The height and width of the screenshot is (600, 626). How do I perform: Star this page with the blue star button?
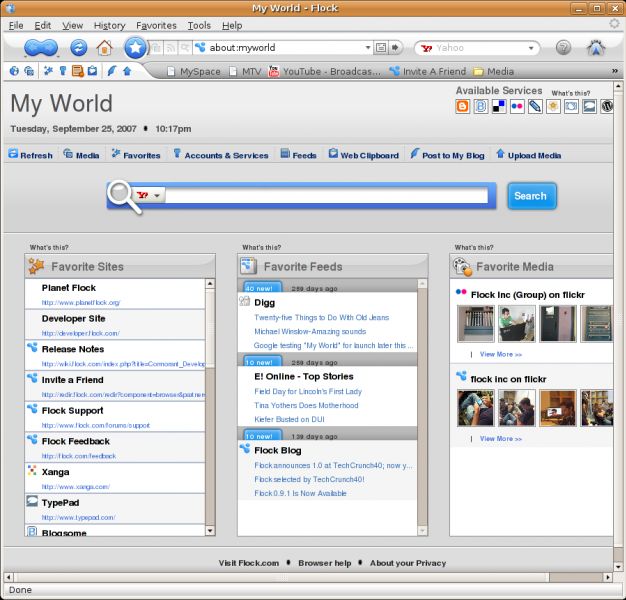[x=135, y=48]
